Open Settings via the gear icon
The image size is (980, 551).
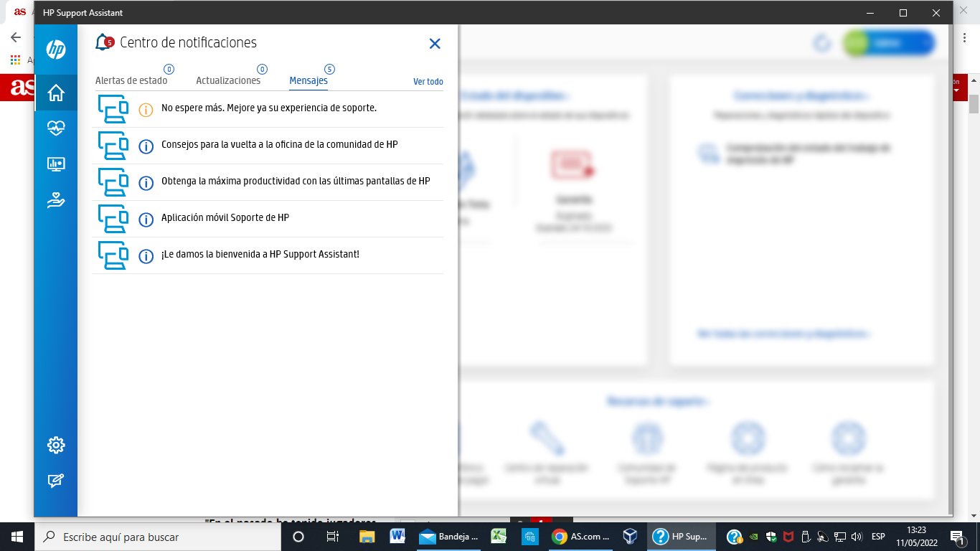click(x=56, y=445)
